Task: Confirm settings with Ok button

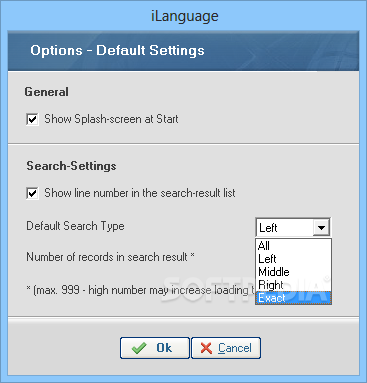Action: [x=155, y=348]
